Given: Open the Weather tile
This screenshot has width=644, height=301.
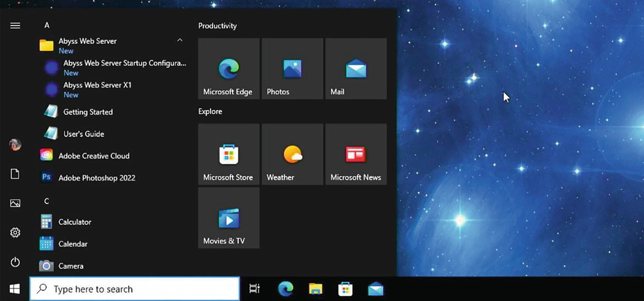Looking at the screenshot, I should point(292,154).
